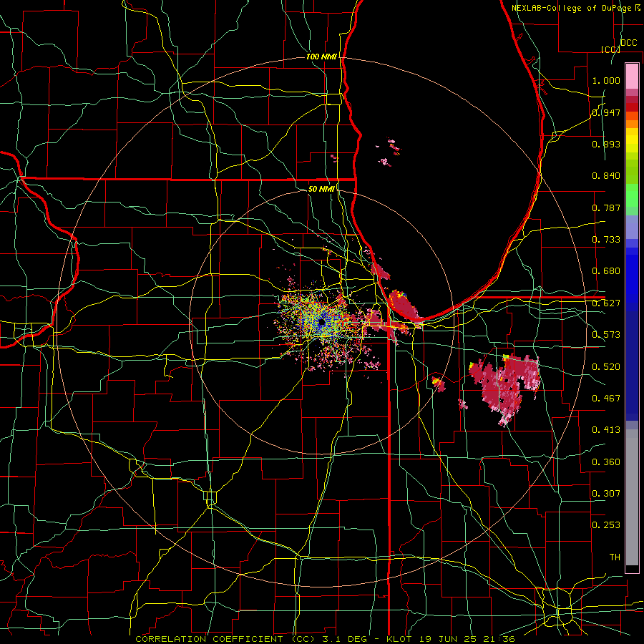This screenshot has height=644, width=644.
Task: Click the 0.360 color scale label
Action: [x=606, y=462]
